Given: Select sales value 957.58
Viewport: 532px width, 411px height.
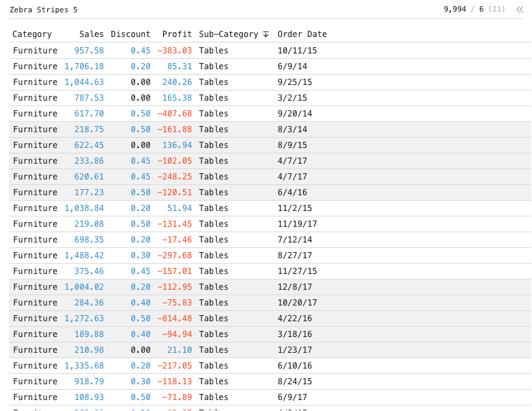Looking at the screenshot, I should [x=89, y=51].
